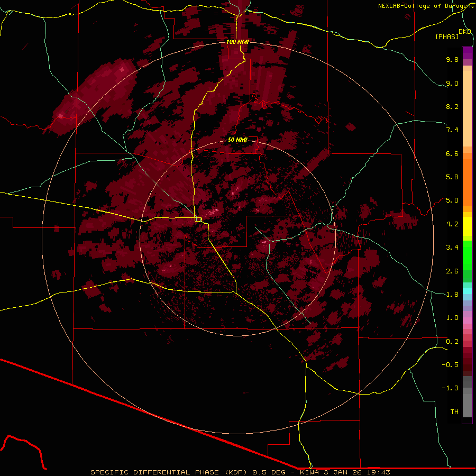The width and height of the screenshot is (476, 476).
Task: Click the 3.4 scale value
Action: 452,248
